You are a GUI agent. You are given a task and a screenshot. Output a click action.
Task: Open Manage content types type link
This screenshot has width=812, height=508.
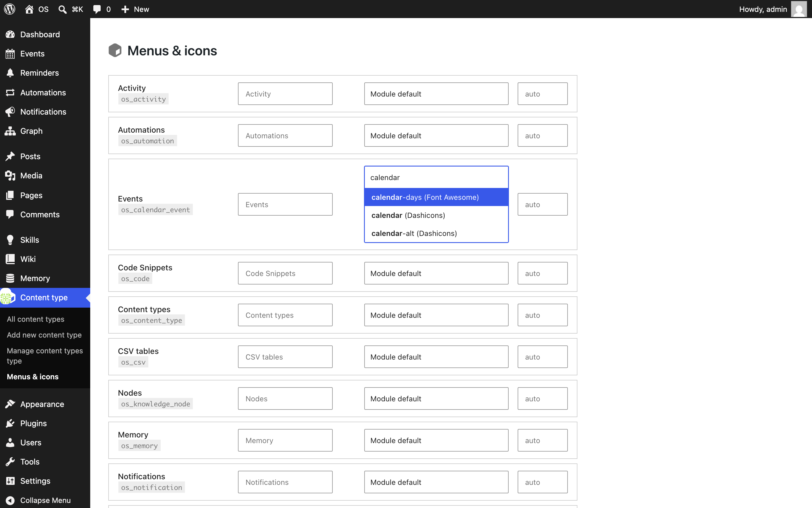coord(45,356)
